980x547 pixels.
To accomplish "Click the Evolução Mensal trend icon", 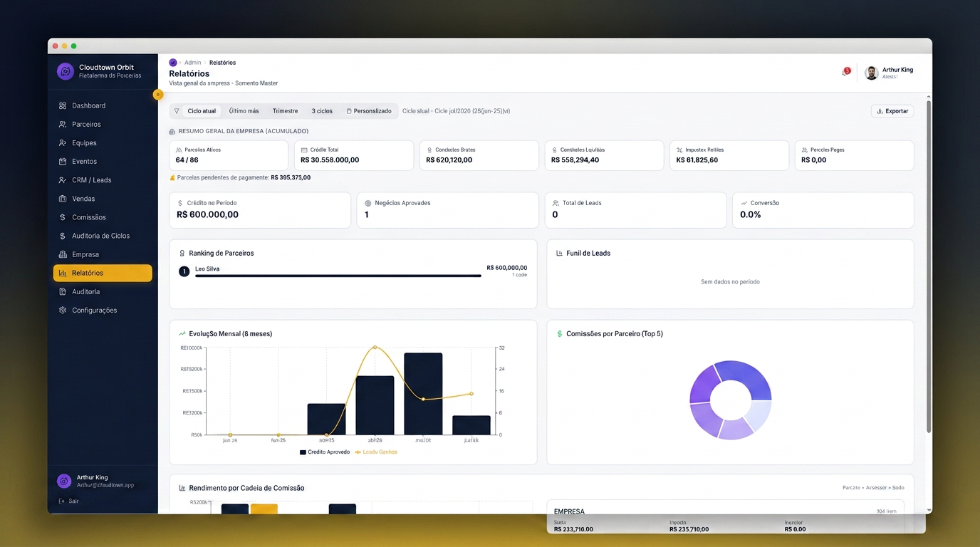I will [x=182, y=333].
